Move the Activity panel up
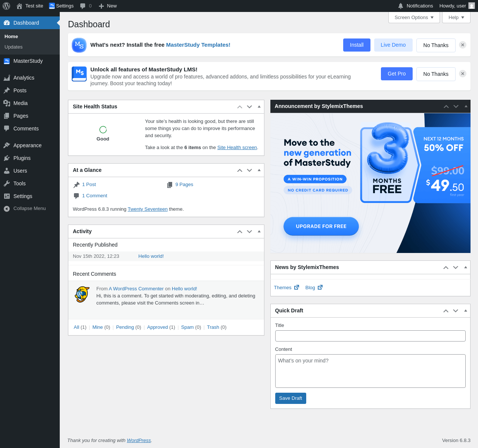Viewport: 478px width, 448px height. pyautogui.click(x=240, y=231)
